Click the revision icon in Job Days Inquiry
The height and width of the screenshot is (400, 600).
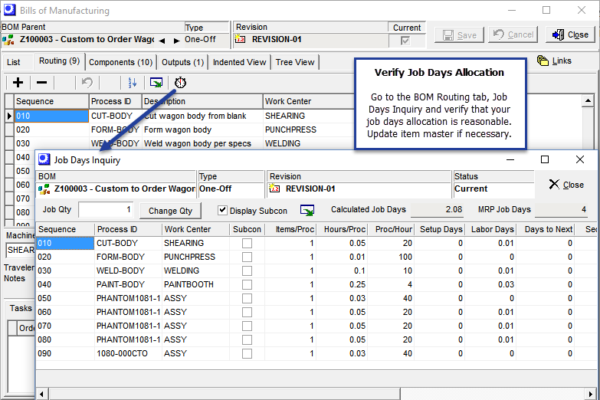274,189
